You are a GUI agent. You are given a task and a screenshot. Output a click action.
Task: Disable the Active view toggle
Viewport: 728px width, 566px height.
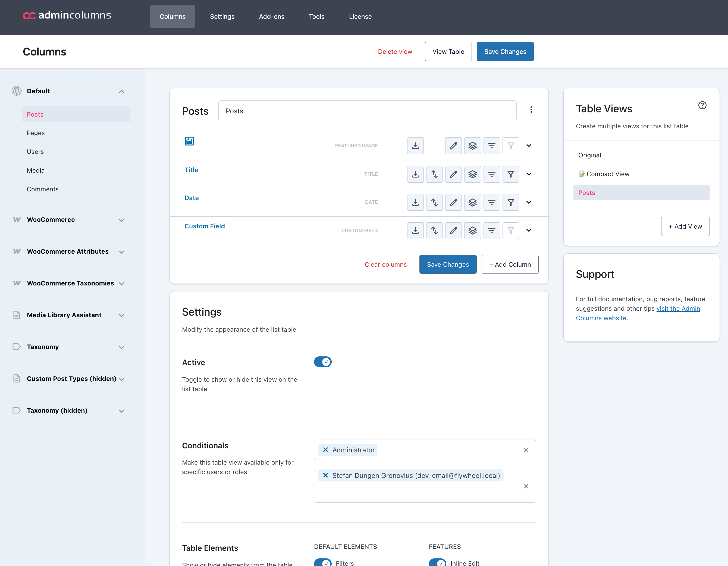point(323,362)
